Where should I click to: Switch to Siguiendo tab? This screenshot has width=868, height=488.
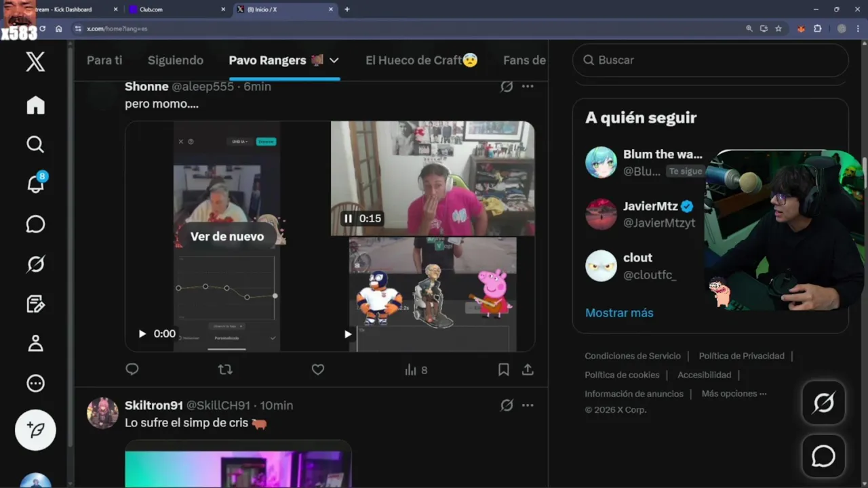coord(176,60)
